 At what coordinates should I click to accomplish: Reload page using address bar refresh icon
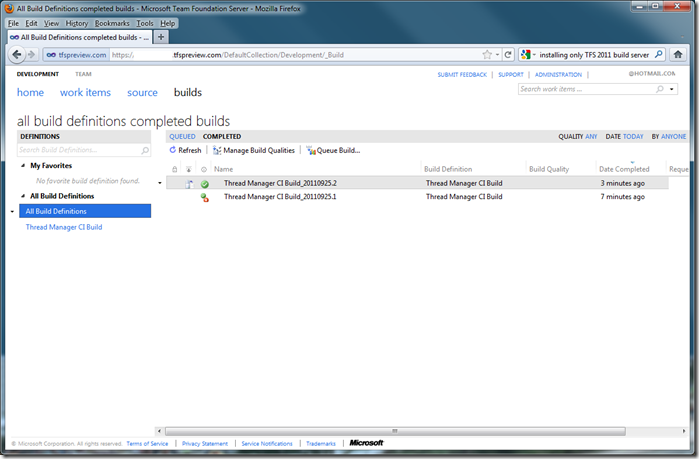click(x=508, y=55)
